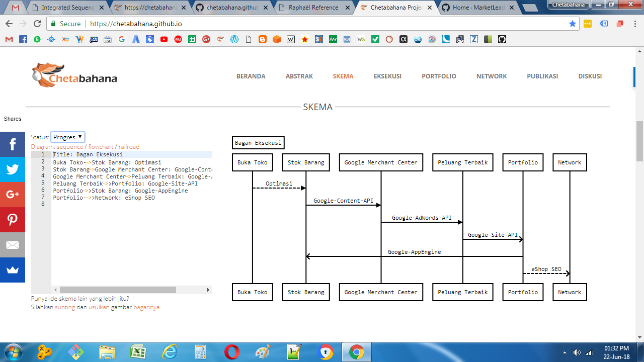Click the usulkan link

99,307
